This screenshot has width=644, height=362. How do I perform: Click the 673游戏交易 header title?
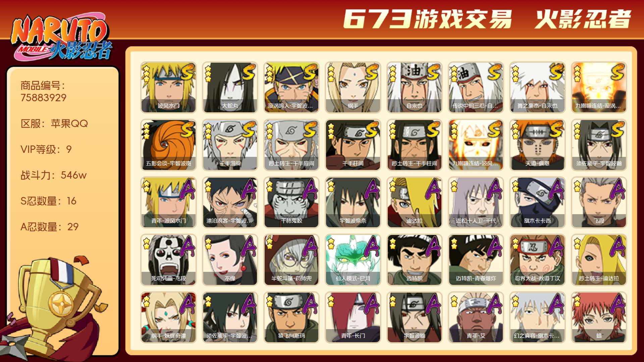[428, 19]
